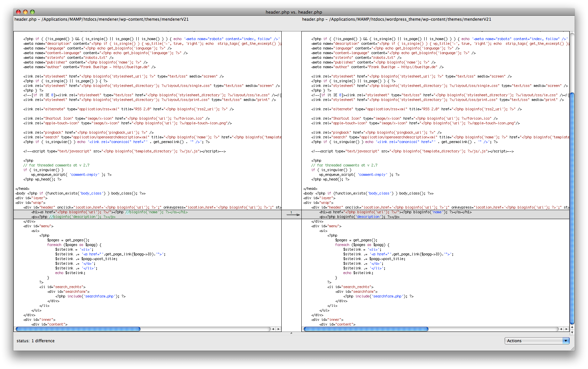Click left 'div id="inner"' line
Screen dimensions: 588x369
click(39, 320)
